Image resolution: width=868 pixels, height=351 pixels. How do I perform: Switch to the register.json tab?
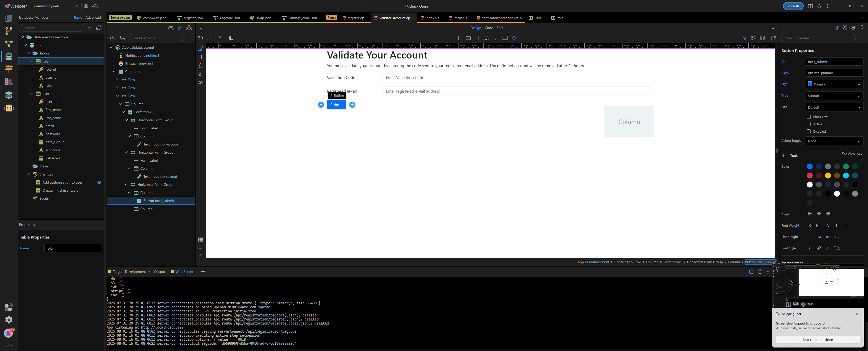point(190,18)
